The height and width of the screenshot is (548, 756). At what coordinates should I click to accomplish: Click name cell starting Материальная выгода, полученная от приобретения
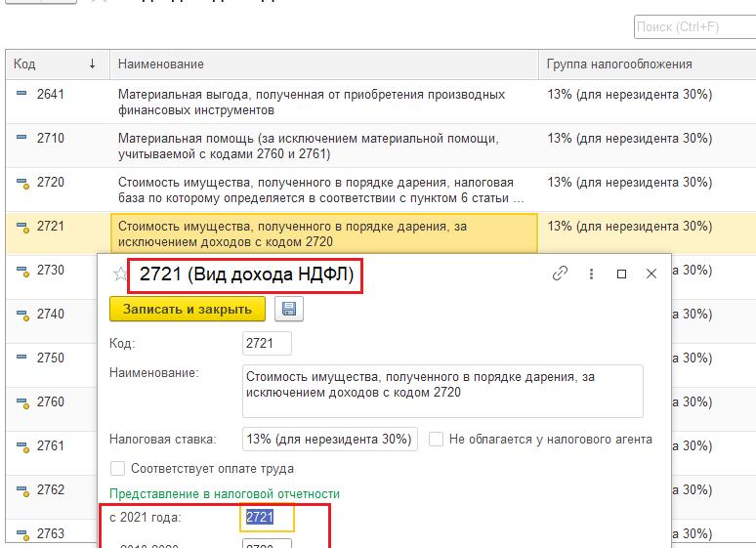coord(324,102)
